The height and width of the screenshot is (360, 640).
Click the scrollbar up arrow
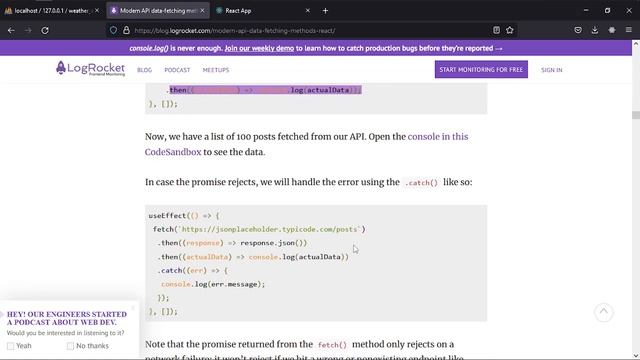click(x=636, y=43)
